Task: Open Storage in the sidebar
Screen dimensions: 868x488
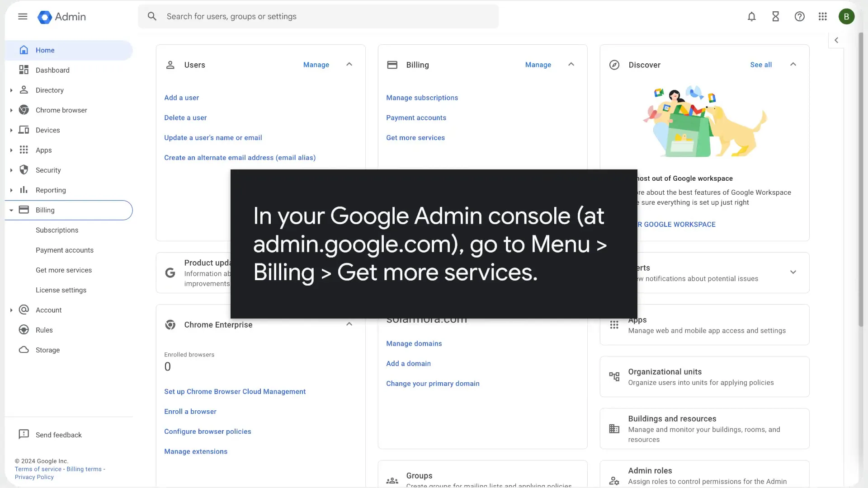Action: point(47,350)
